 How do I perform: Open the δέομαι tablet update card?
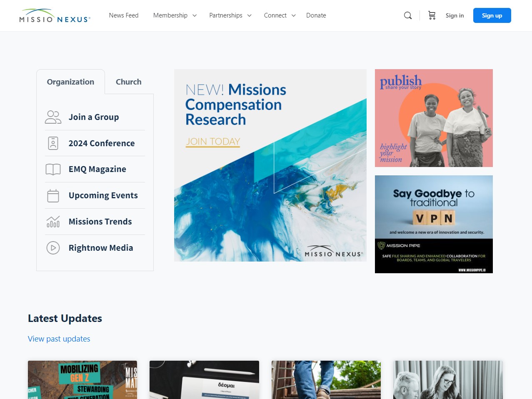(204, 380)
